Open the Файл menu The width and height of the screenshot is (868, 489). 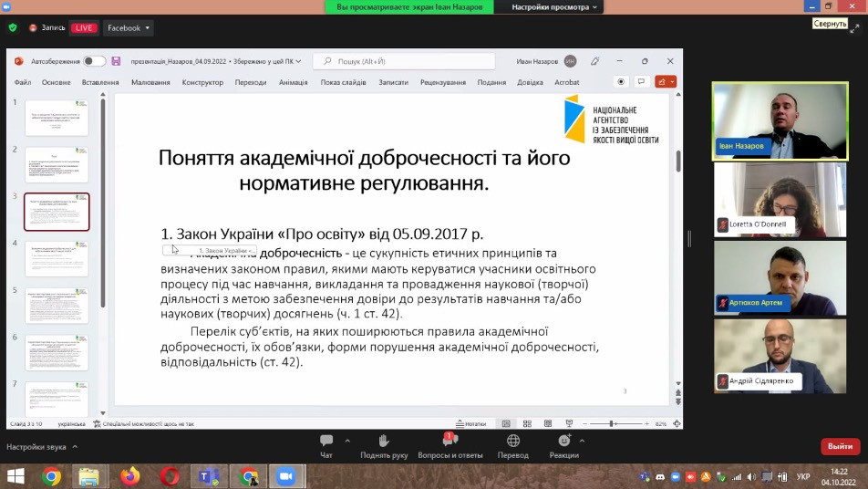[x=23, y=82]
